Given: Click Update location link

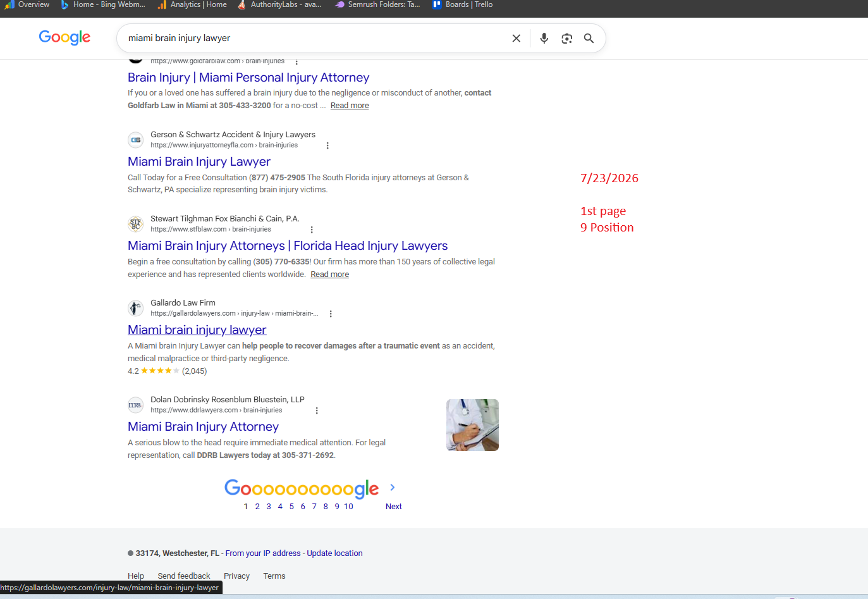Looking at the screenshot, I should pyautogui.click(x=334, y=553).
